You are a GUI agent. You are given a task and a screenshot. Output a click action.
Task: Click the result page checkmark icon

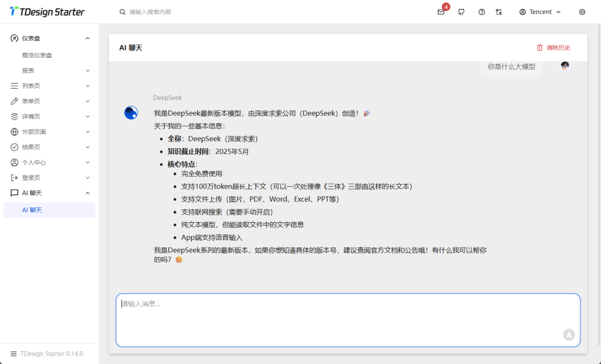pyautogui.click(x=14, y=147)
